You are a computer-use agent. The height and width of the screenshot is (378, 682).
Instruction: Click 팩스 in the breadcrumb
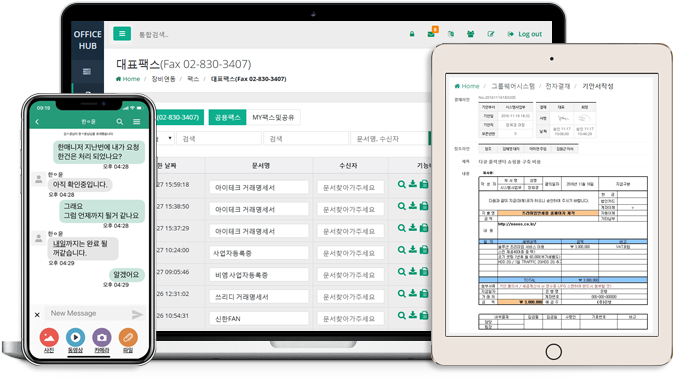[x=193, y=79]
